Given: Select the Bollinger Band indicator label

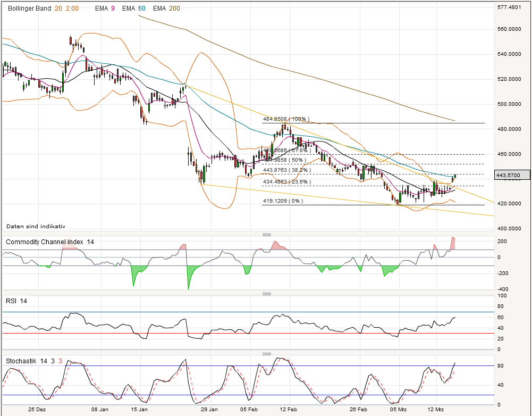Looking at the screenshot, I should [x=29, y=9].
